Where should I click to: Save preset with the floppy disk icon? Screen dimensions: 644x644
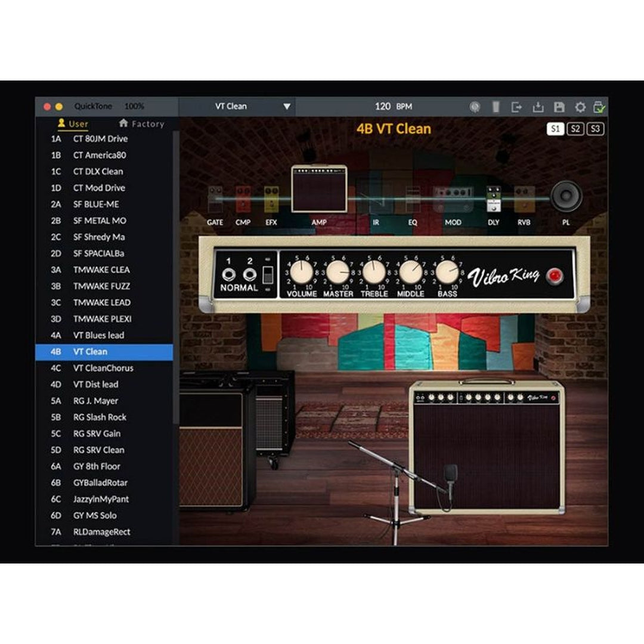click(559, 107)
